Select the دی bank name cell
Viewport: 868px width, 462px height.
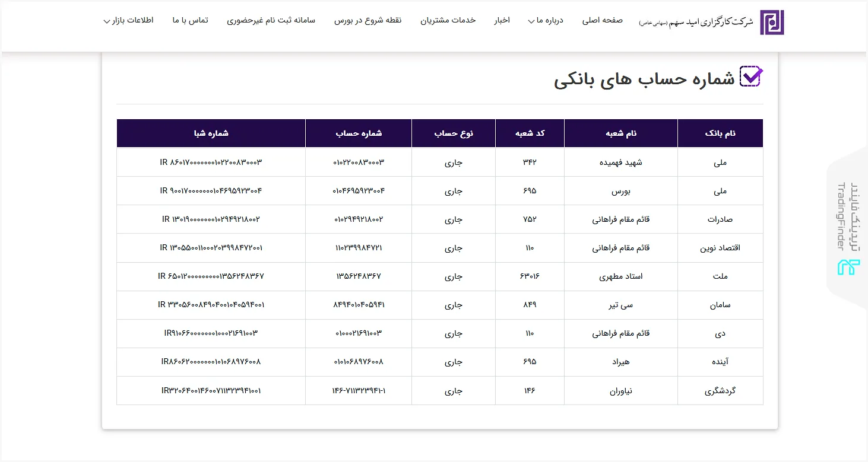pyautogui.click(x=720, y=333)
